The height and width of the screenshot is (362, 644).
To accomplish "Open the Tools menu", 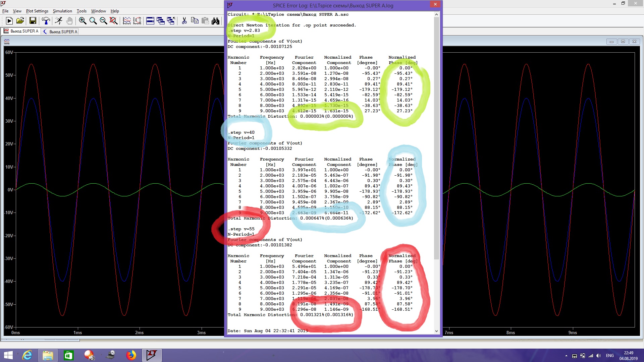I will point(82,11).
